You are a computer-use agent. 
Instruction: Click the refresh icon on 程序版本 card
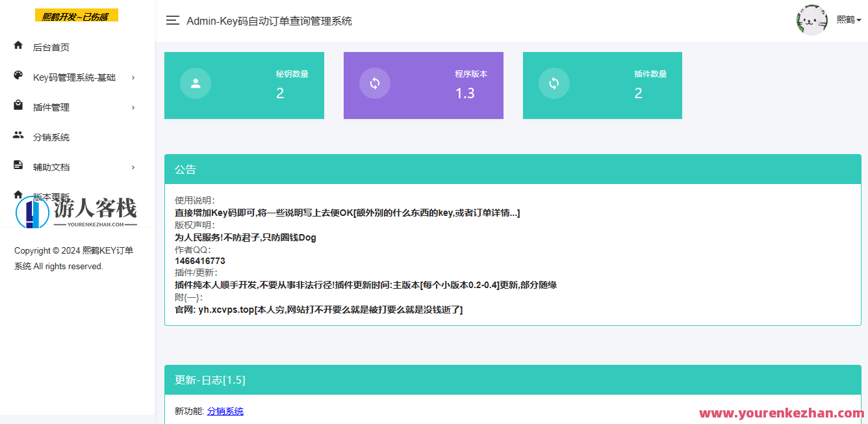click(375, 83)
